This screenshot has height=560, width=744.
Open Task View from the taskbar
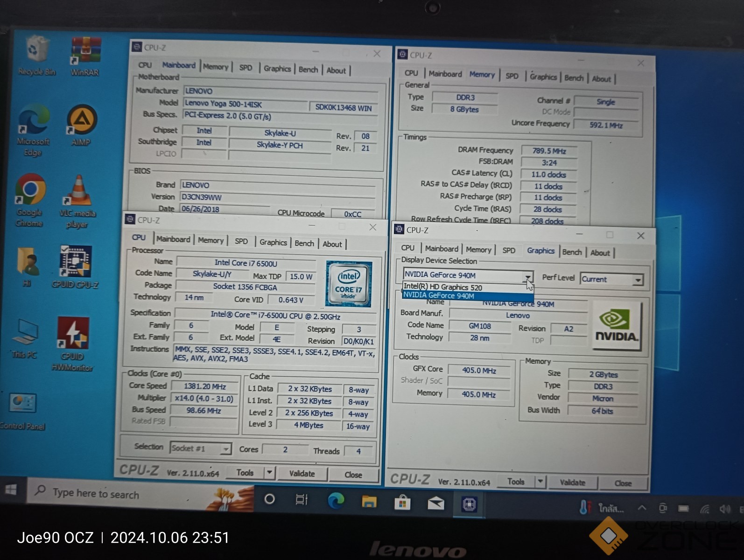[x=302, y=499]
